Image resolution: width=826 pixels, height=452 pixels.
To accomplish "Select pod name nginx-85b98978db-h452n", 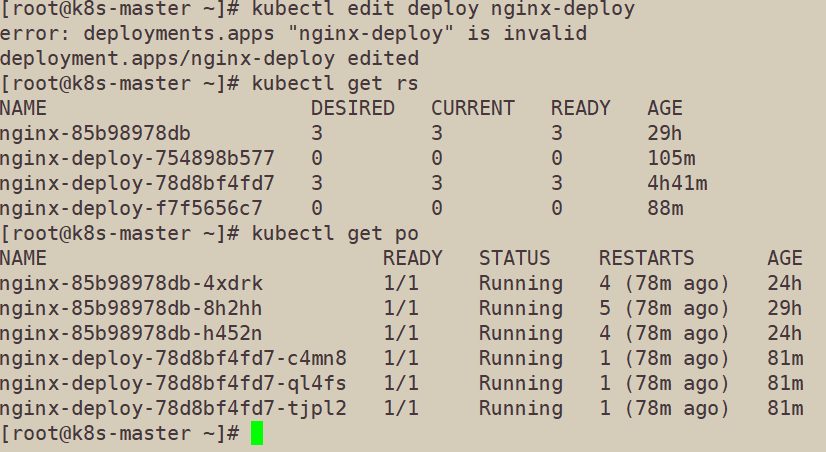I will tap(131, 333).
